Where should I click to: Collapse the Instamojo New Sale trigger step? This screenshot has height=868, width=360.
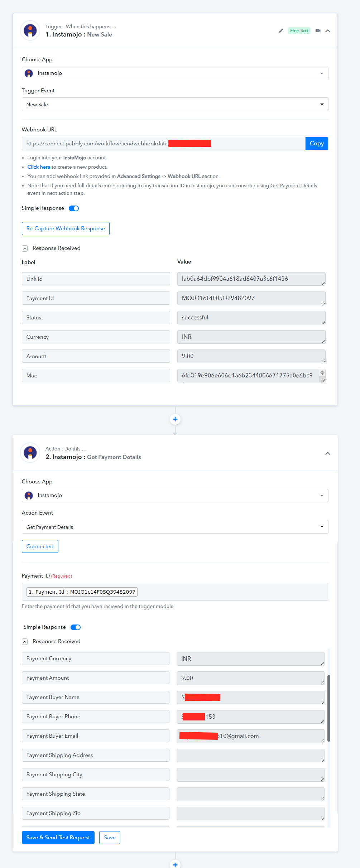pos(328,31)
